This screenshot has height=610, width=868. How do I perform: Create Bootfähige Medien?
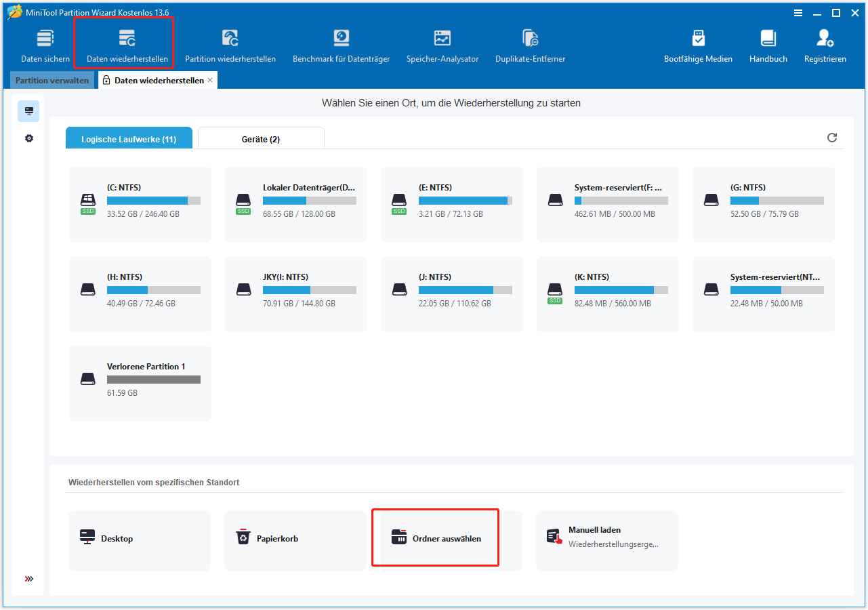pos(698,45)
